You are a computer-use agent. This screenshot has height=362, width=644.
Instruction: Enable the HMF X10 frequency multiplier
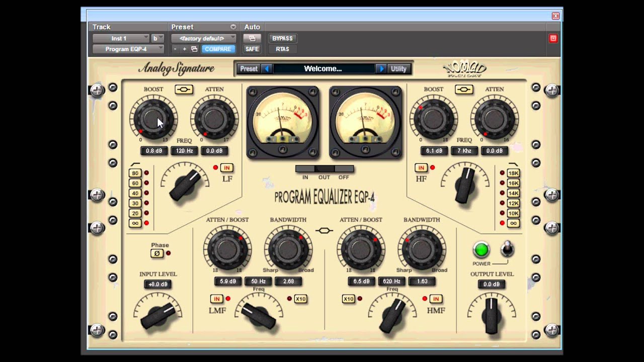pos(349,299)
